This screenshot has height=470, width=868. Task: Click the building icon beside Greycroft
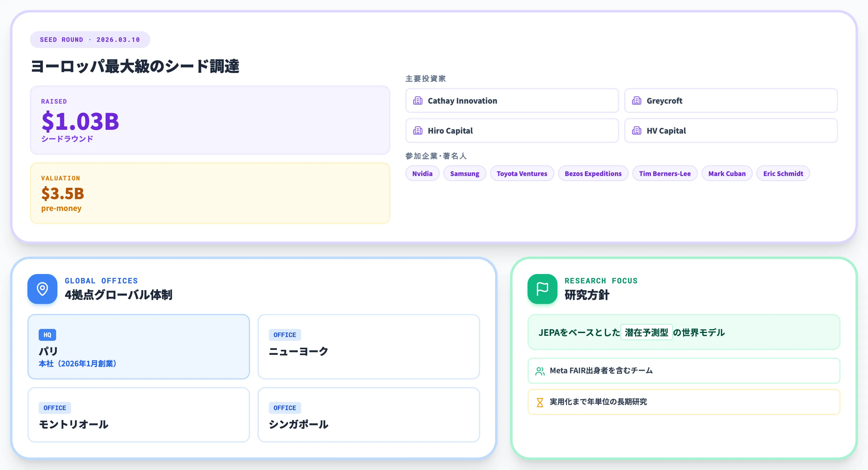click(637, 100)
